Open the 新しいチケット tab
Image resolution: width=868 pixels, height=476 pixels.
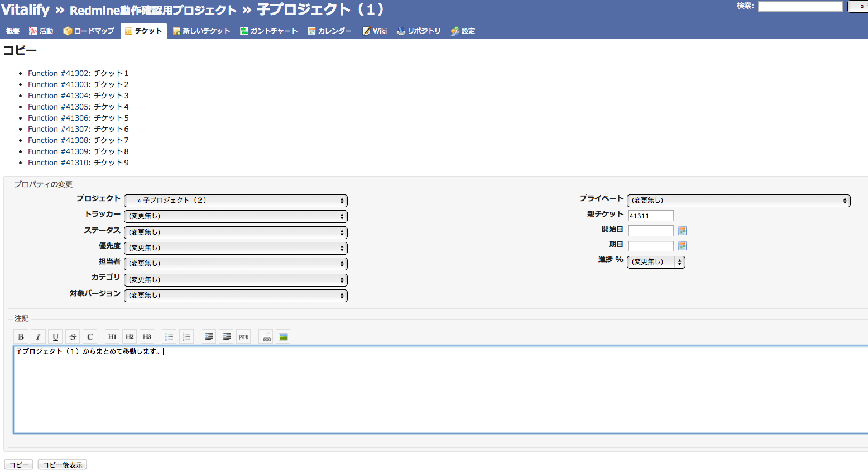(202, 31)
